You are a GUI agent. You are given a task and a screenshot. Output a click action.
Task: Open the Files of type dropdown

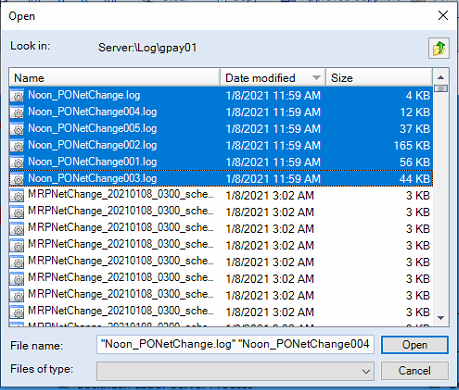pos(235,371)
